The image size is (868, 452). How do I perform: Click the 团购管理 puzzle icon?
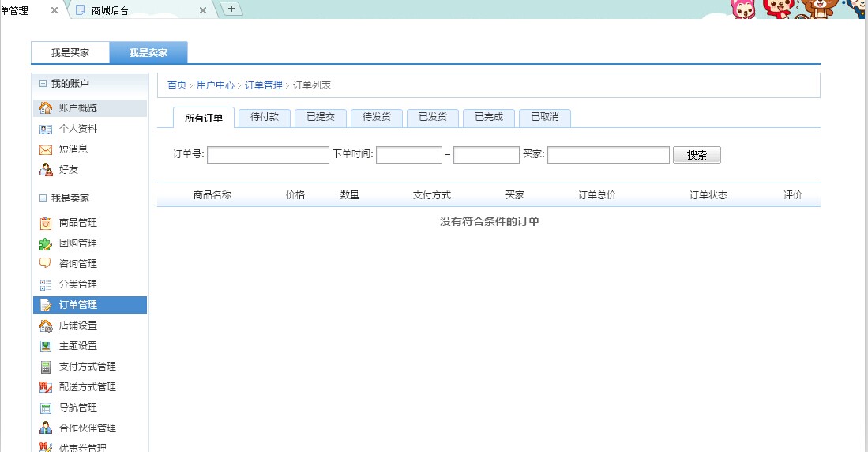click(46, 243)
